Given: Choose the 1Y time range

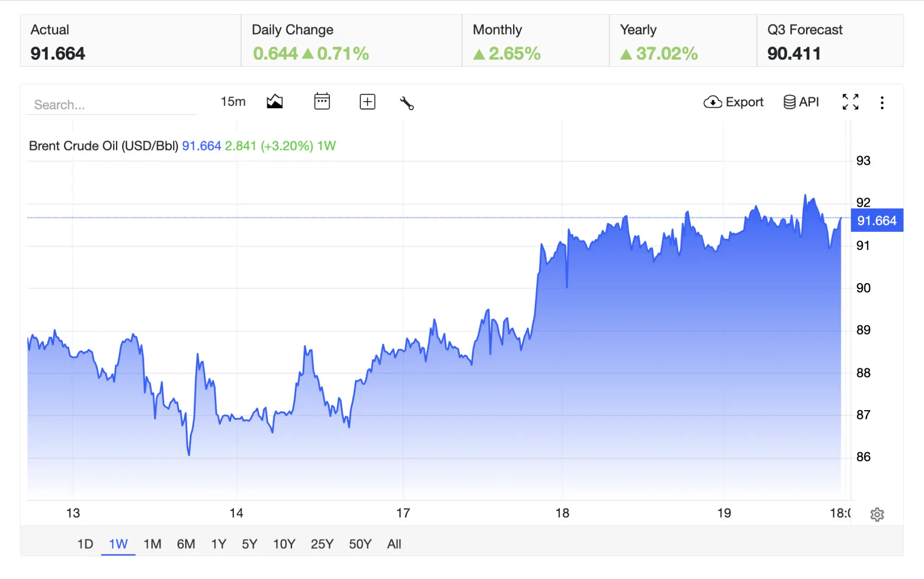Looking at the screenshot, I should point(218,544).
